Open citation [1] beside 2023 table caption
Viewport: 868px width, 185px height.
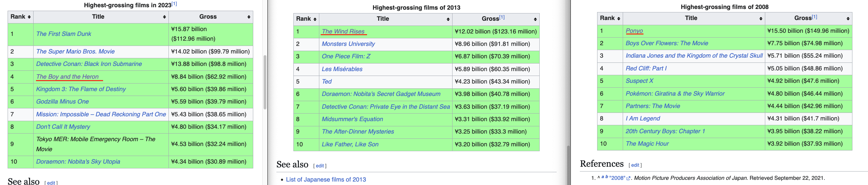coord(174,4)
